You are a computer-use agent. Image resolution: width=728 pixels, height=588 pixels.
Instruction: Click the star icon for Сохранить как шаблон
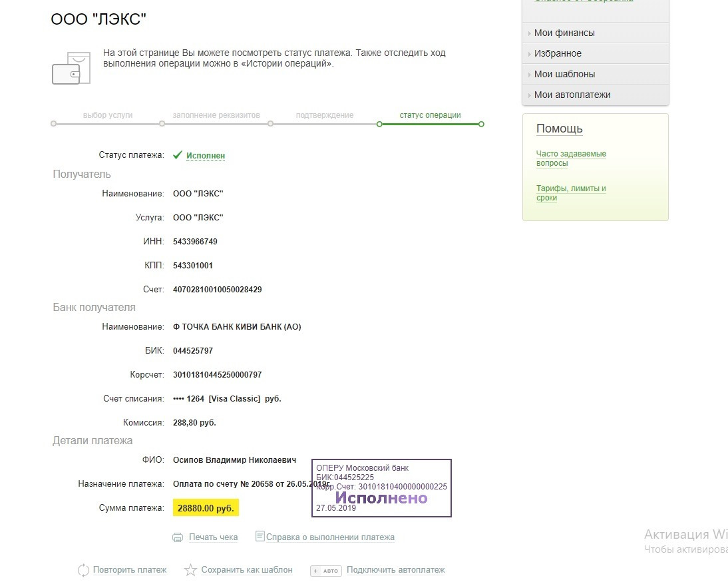tap(190, 570)
